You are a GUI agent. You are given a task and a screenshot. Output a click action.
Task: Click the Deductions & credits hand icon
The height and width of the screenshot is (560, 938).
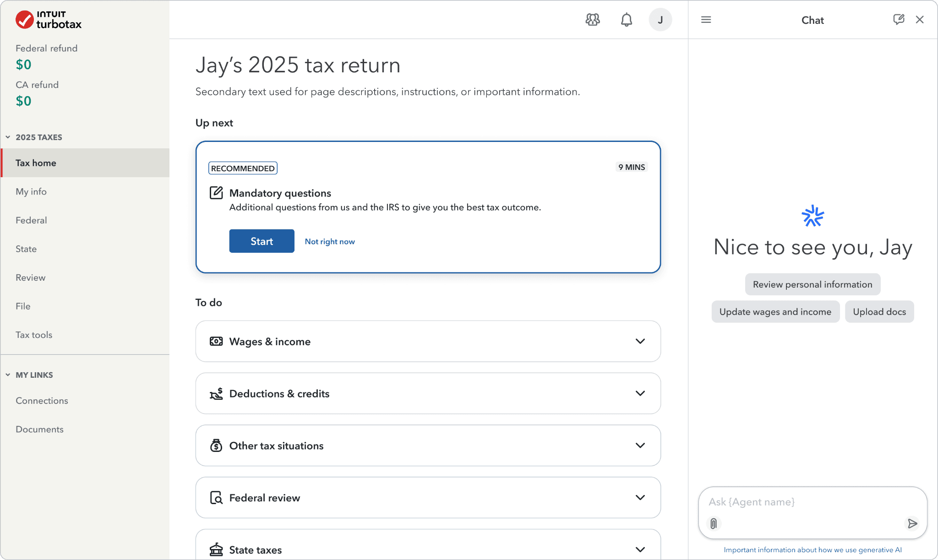point(216,393)
